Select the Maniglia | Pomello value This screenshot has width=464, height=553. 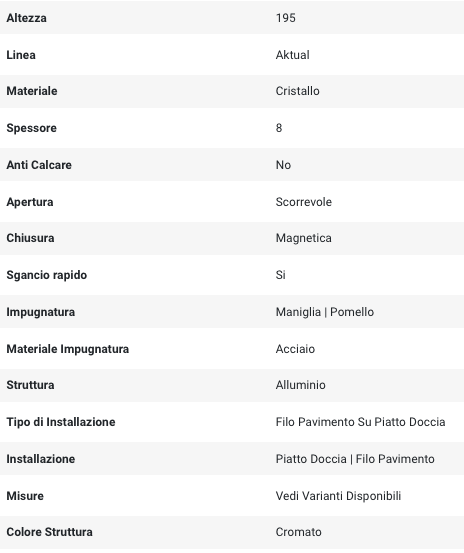(325, 312)
